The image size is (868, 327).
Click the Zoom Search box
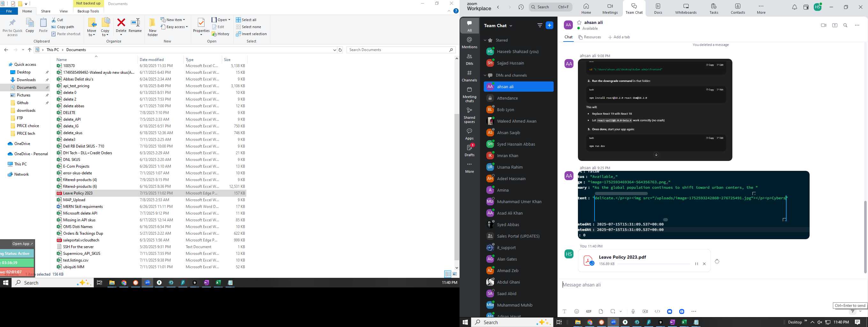pyautogui.click(x=550, y=7)
